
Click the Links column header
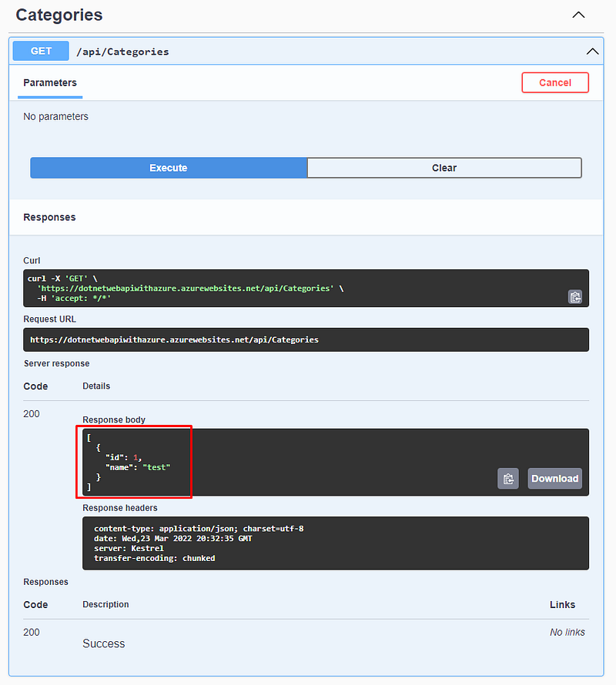pyautogui.click(x=562, y=605)
